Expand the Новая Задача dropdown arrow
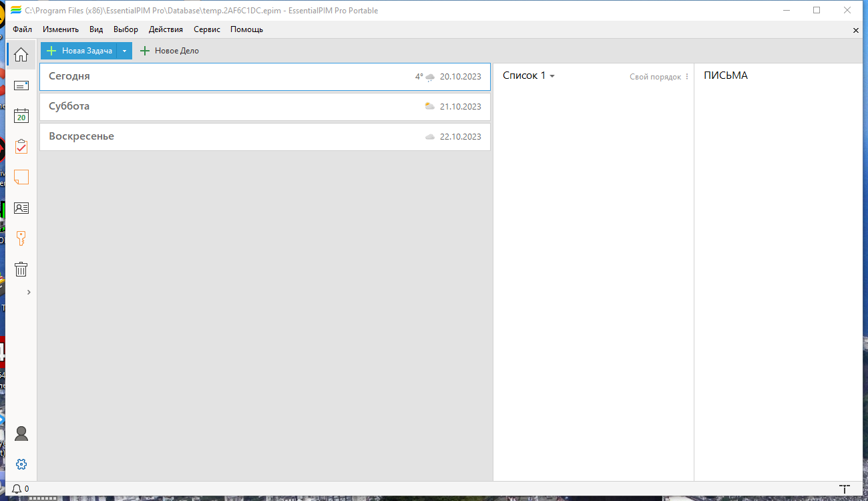Screen dimensions: 868x501 (x=124, y=50)
